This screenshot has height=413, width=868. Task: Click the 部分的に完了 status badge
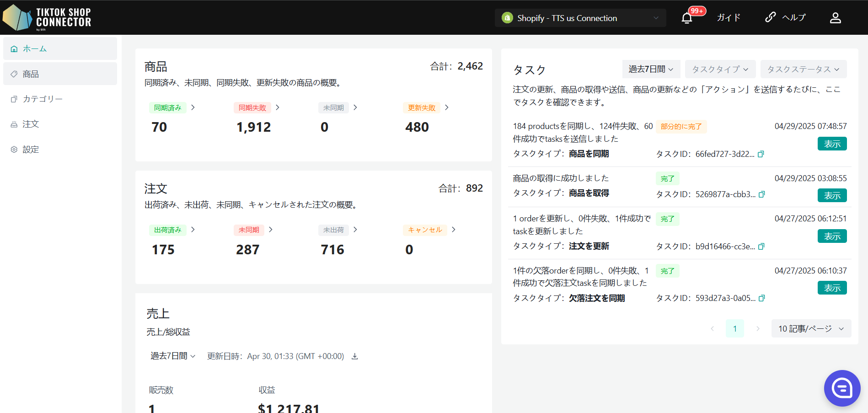(681, 127)
